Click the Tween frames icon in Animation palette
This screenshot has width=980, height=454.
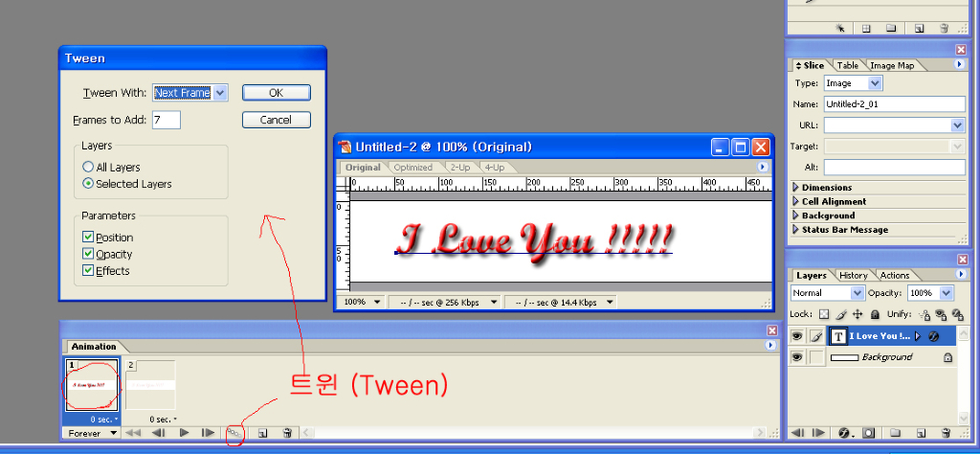(x=234, y=433)
